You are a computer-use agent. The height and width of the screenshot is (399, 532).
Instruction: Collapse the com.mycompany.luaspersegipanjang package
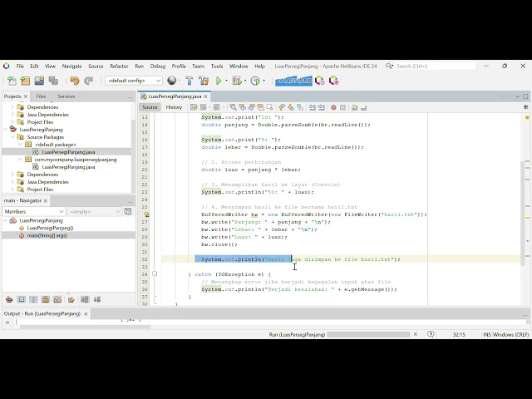pos(20,160)
